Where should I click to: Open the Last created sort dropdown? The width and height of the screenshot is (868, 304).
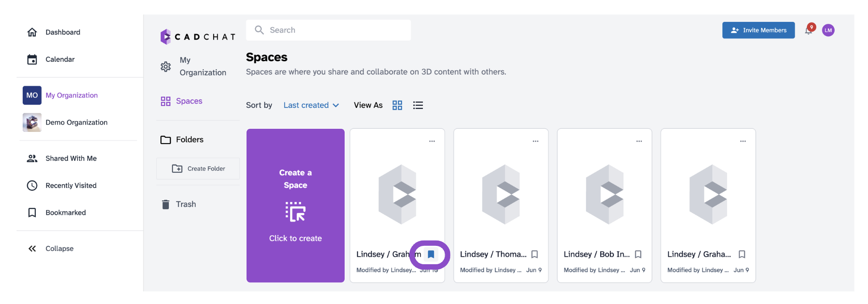point(312,105)
